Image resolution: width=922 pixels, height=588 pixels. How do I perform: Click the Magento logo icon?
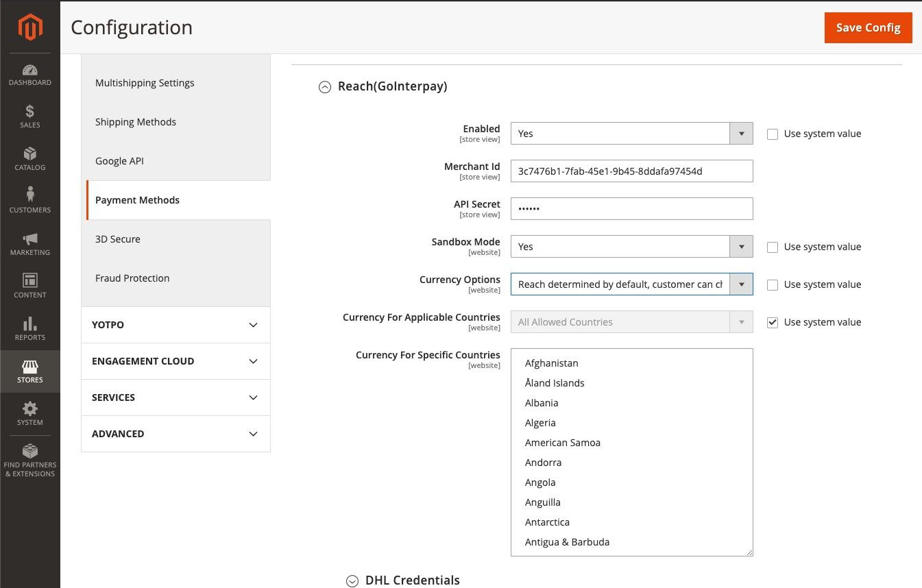point(30,27)
